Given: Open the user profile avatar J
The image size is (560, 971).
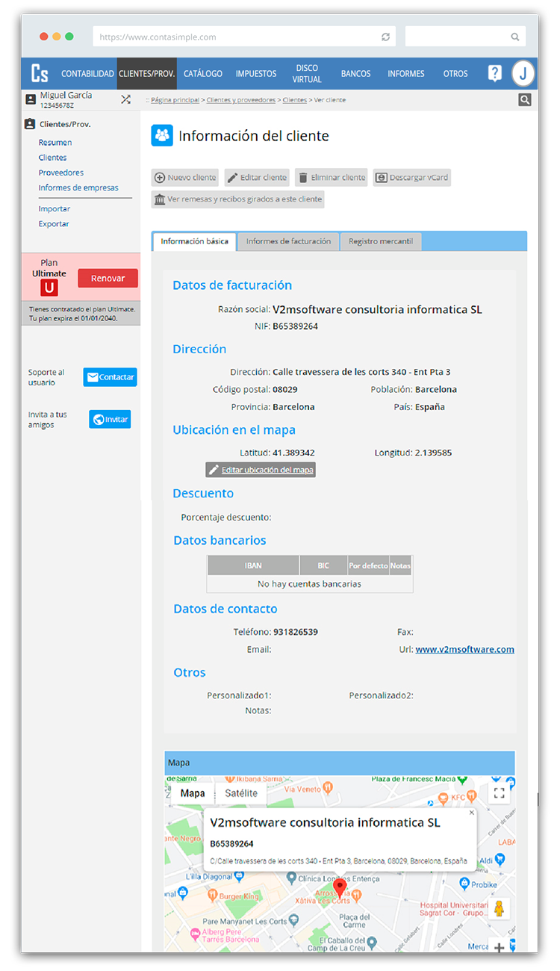Looking at the screenshot, I should (523, 73).
